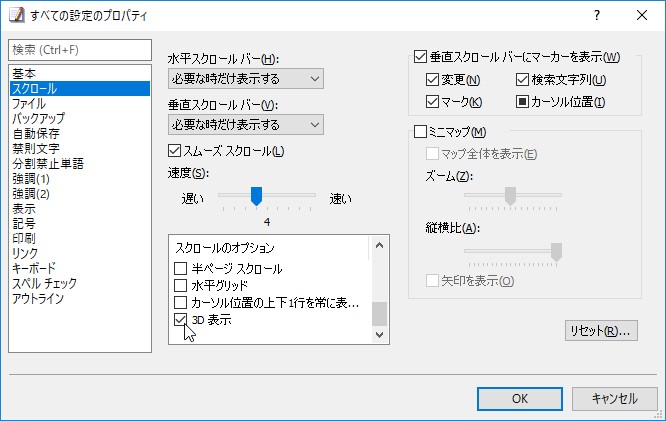The width and height of the screenshot is (666, 421).
Task: Enable 半ページ スクロール option
Action: (x=181, y=268)
